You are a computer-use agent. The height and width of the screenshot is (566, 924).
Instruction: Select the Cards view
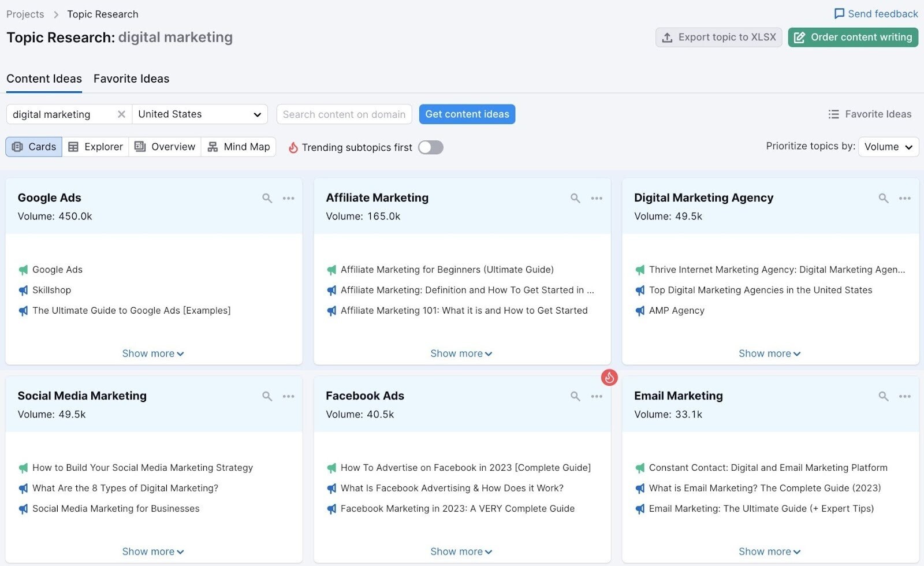click(33, 147)
